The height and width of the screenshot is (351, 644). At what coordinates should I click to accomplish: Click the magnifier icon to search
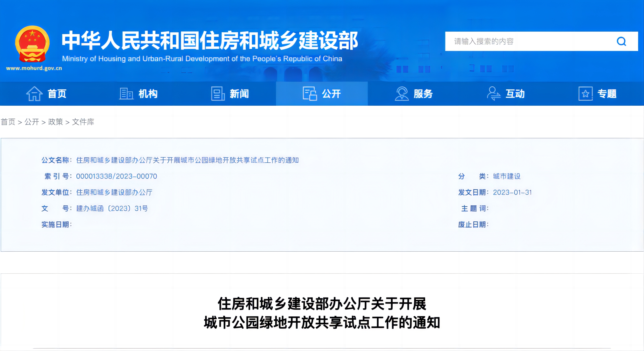click(622, 41)
